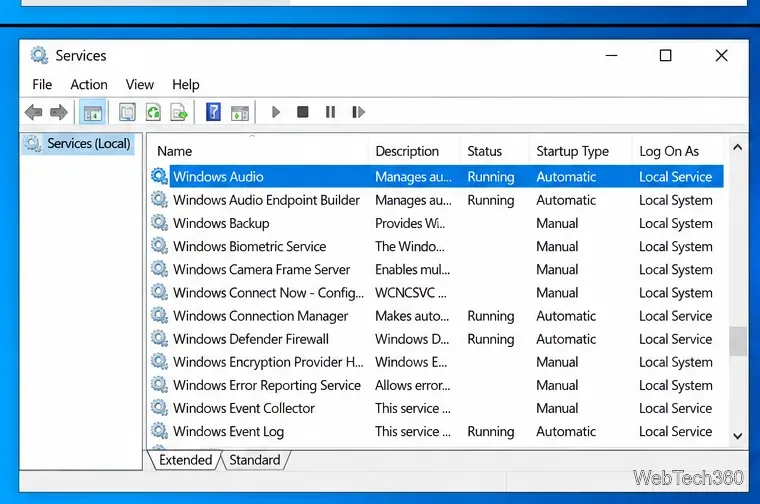Click Automatic startup type of Windows Event Log
The image size is (760, 504).
(x=566, y=431)
